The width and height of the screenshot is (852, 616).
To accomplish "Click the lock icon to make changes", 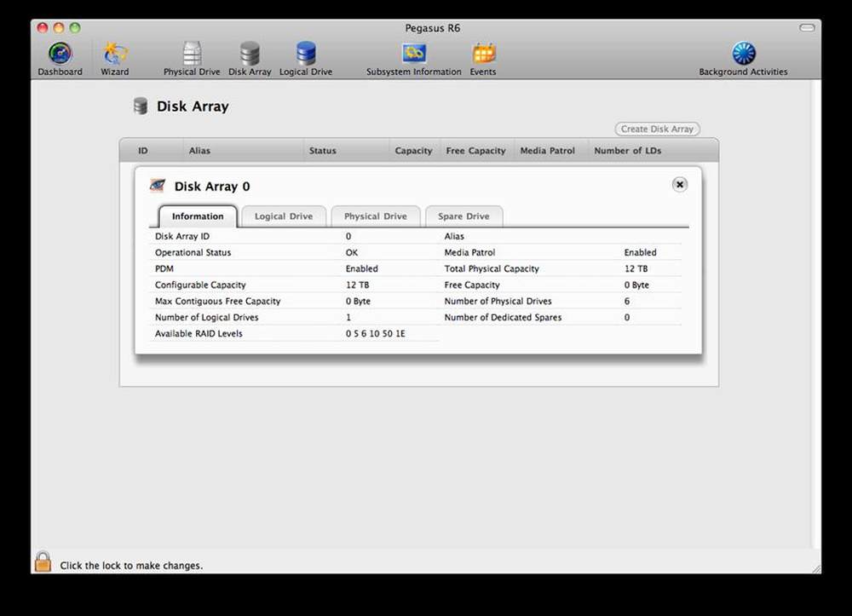I will pyautogui.click(x=43, y=561).
